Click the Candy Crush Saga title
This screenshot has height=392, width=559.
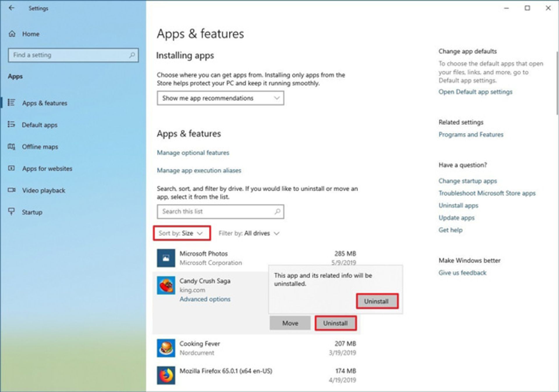point(205,281)
